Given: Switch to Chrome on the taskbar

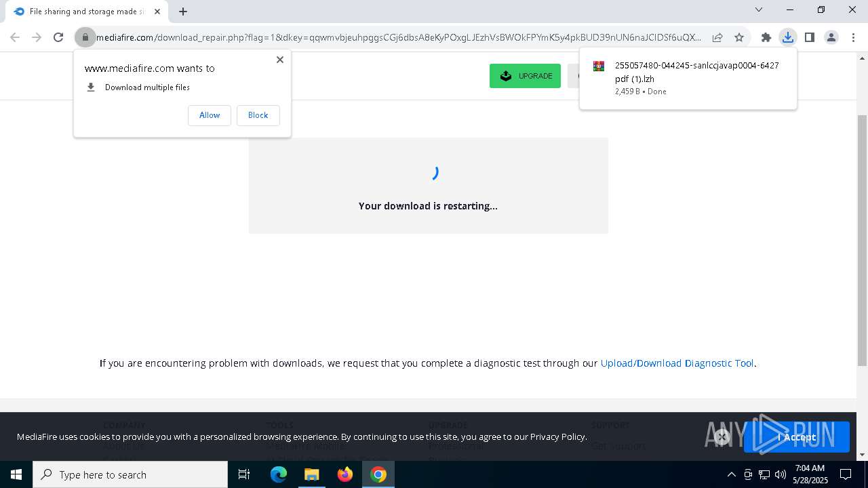Looking at the screenshot, I should (378, 474).
